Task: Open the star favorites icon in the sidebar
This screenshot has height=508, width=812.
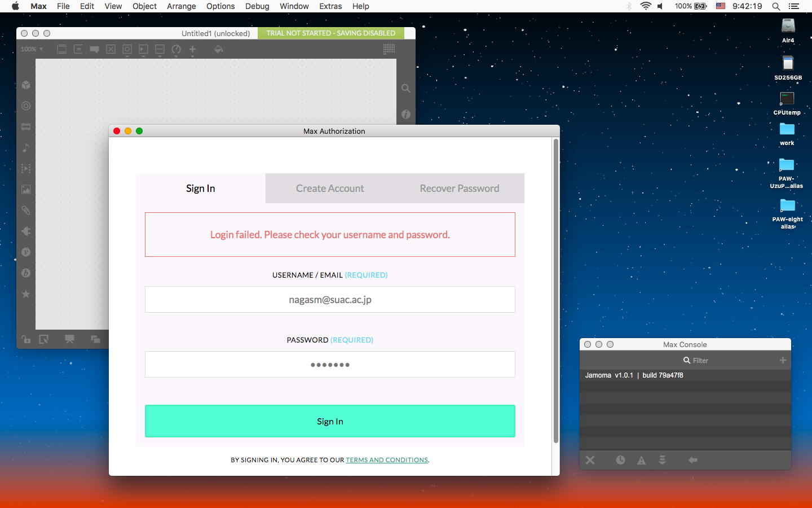Action: (26, 294)
